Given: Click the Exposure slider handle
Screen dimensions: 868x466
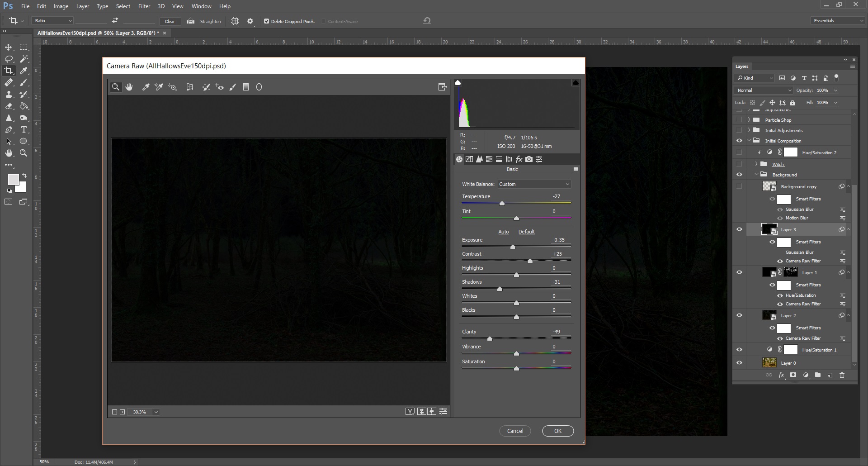Looking at the screenshot, I should 513,247.
